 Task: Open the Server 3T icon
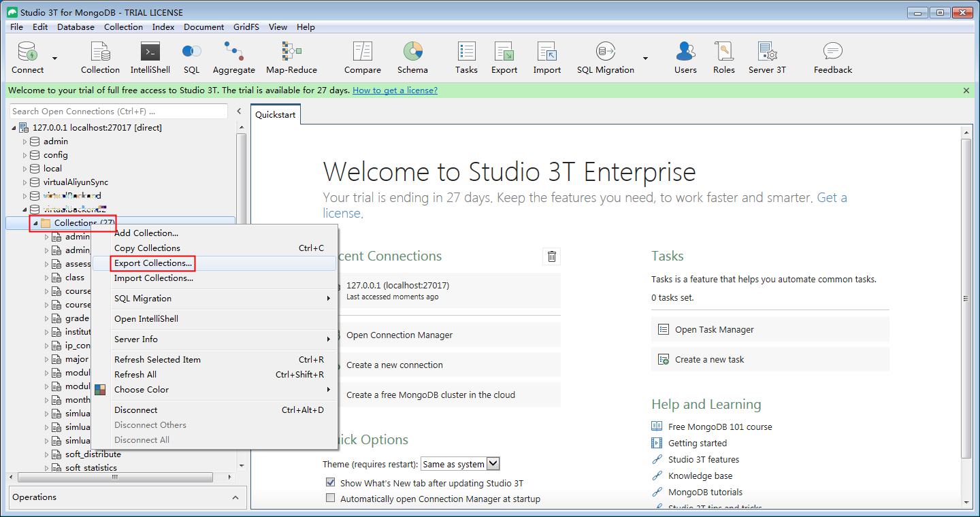(767, 52)
